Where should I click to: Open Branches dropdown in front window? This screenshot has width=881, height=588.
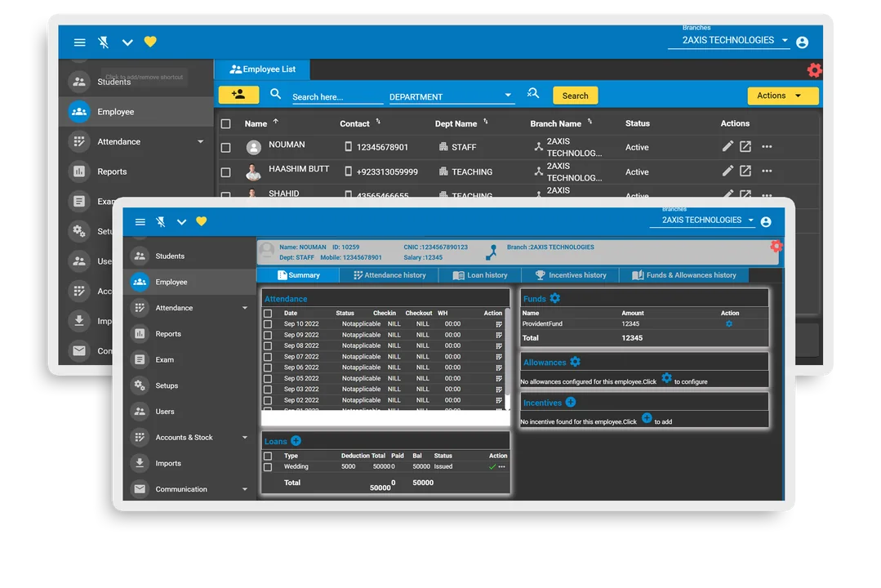[701, 220]
